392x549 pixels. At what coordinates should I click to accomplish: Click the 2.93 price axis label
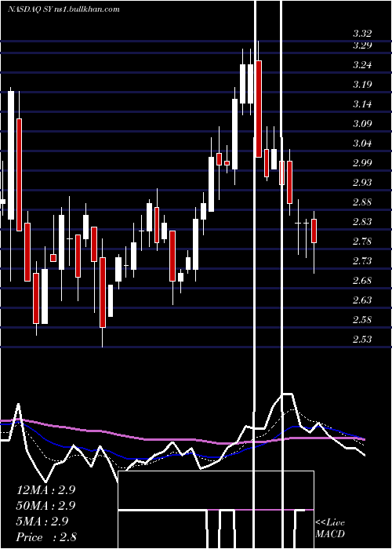[x=362, y=183]
